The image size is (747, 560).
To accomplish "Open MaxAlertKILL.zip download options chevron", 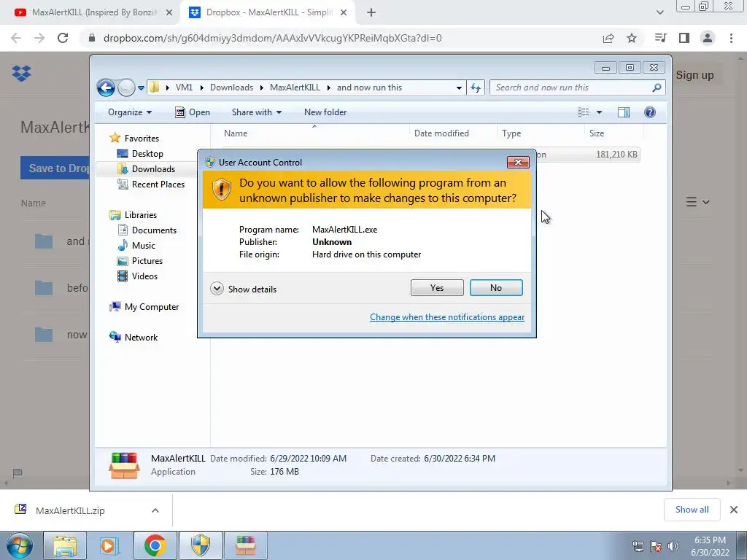I will click(x=155, y=510).
